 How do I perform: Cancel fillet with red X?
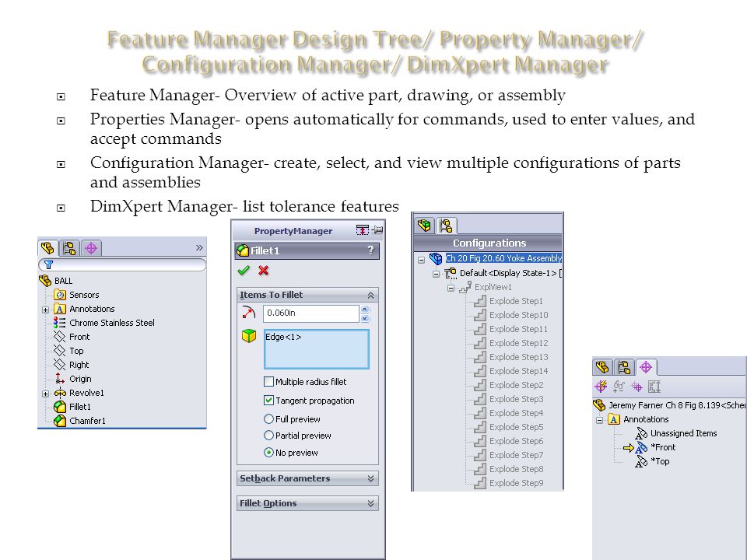tap(263, 271)
